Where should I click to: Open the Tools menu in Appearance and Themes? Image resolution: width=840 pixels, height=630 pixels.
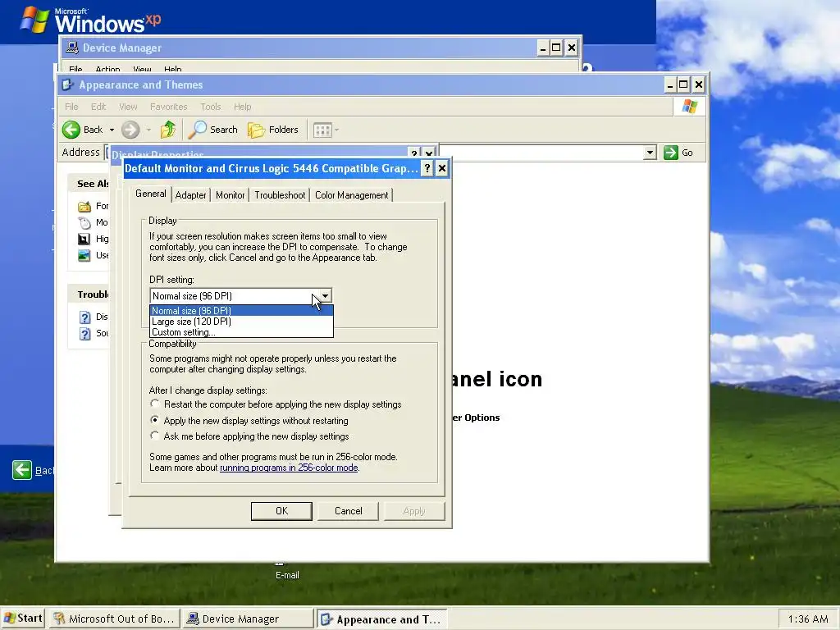pos(211,107)
